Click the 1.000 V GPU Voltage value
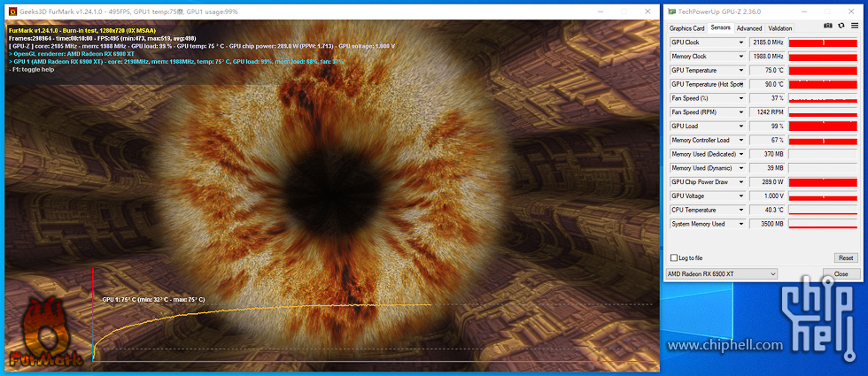 [x=767, y=196]
